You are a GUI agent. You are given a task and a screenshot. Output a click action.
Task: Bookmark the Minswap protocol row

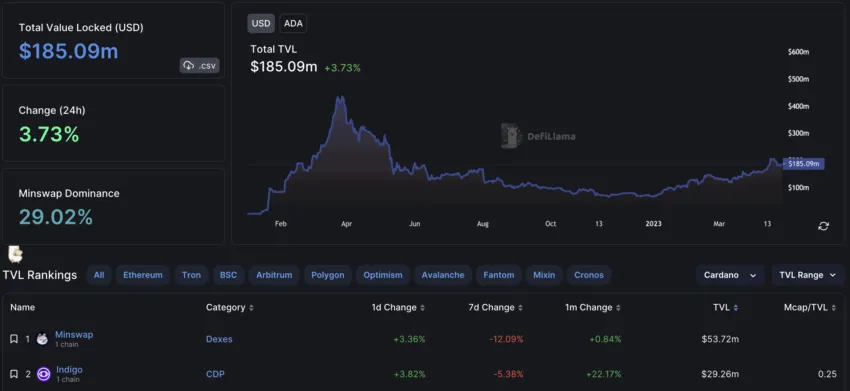click(x=14, y=339)
